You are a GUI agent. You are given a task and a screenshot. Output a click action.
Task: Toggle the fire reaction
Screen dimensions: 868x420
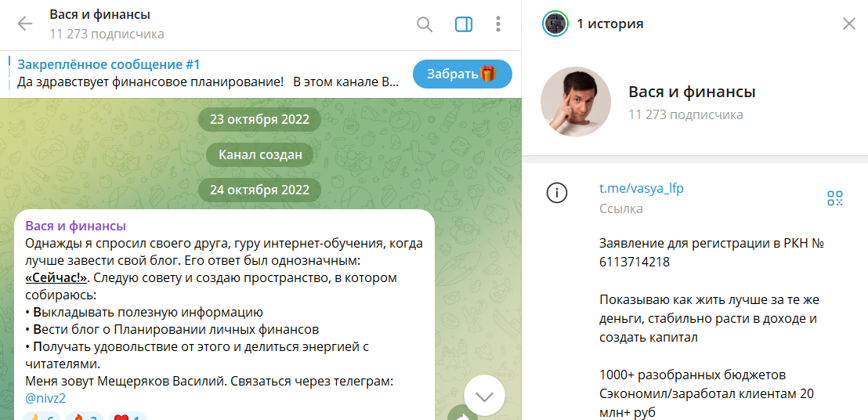coord(85,416)
